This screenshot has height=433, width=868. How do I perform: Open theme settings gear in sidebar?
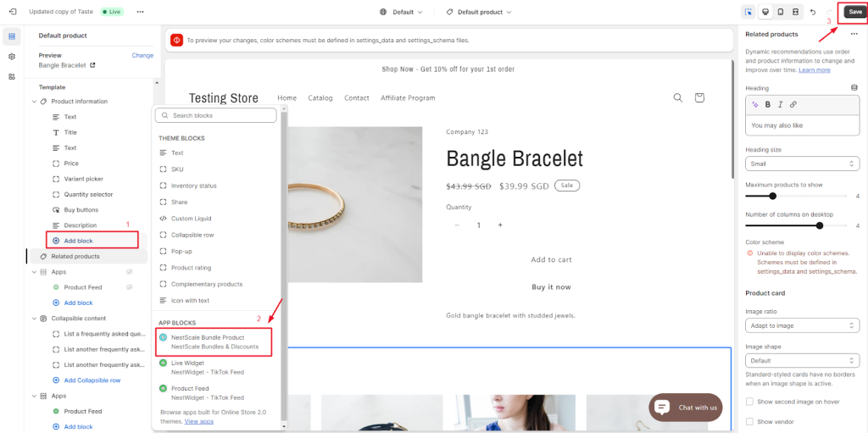pos(12,57)
